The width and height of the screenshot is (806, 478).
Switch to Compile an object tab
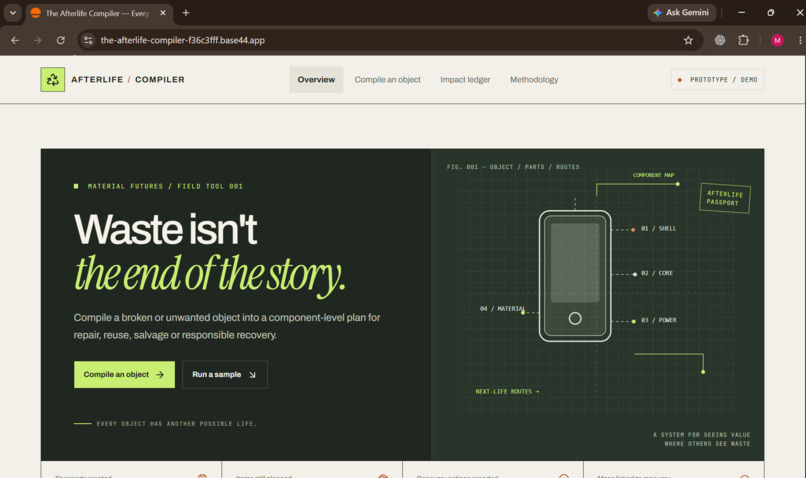click(x=388, y=80)
